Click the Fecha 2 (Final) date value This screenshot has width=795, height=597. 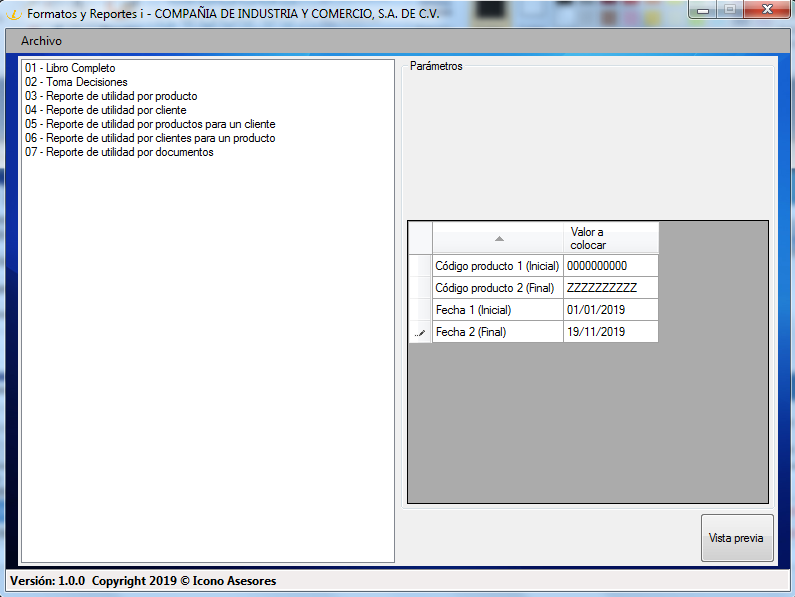point(610,332)
